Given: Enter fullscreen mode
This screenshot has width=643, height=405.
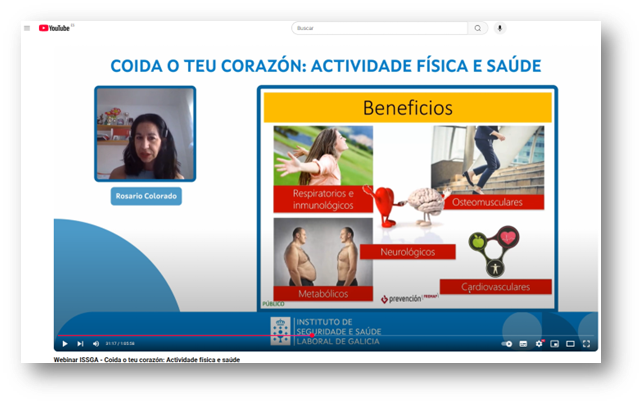Looking at the screenshot, I should click(x=586, y=344).
